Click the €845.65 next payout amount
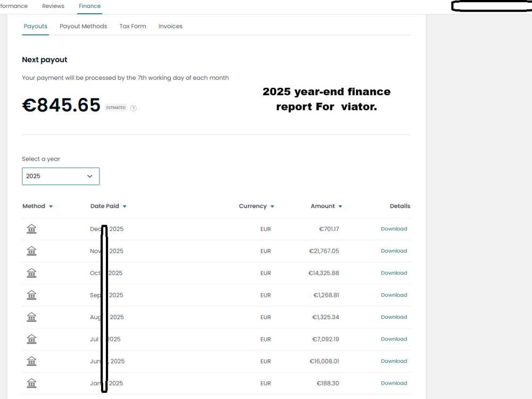 (x=61, y=105)
